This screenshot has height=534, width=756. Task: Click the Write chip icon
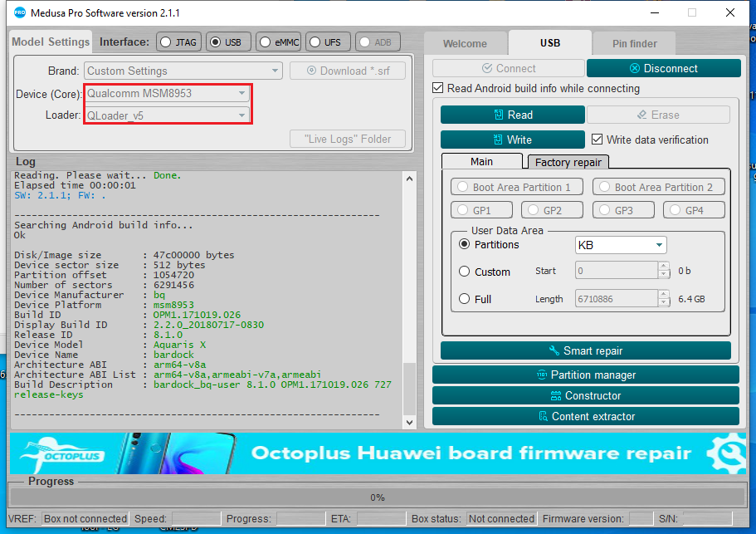point(498,140)
